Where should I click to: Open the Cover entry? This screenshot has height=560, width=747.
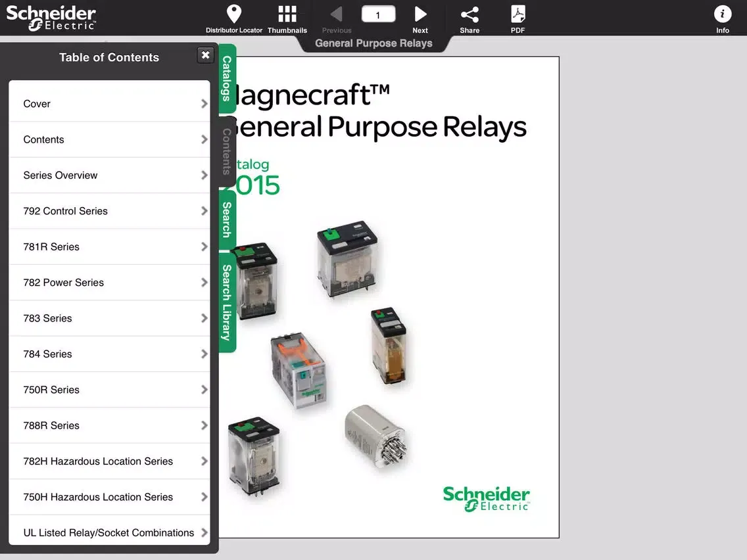[x=109, y=103]
